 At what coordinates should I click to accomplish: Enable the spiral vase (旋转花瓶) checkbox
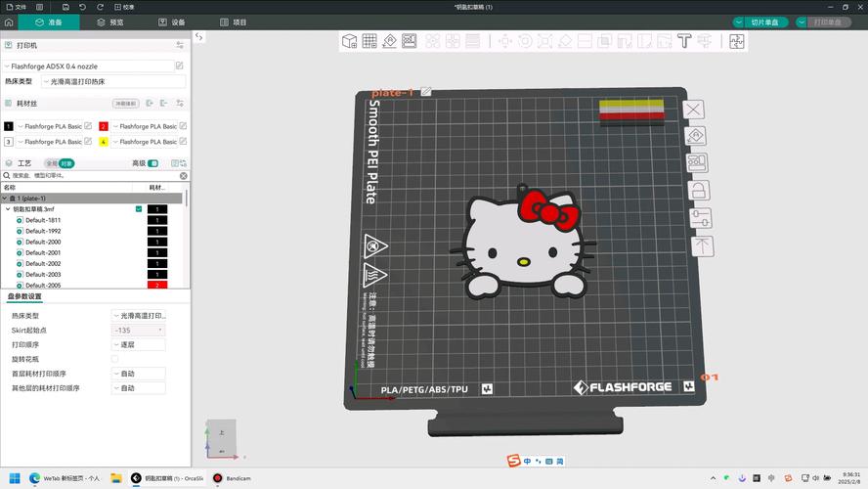(115, 359)
